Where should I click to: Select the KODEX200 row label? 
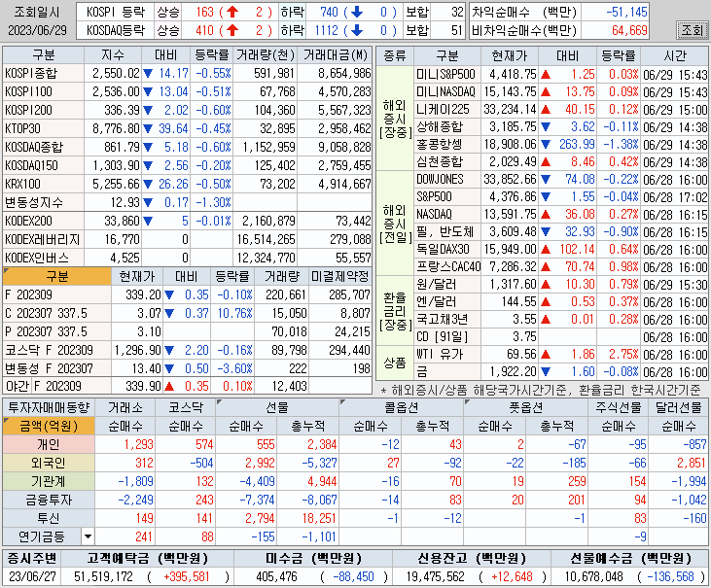tap(43, 221)
